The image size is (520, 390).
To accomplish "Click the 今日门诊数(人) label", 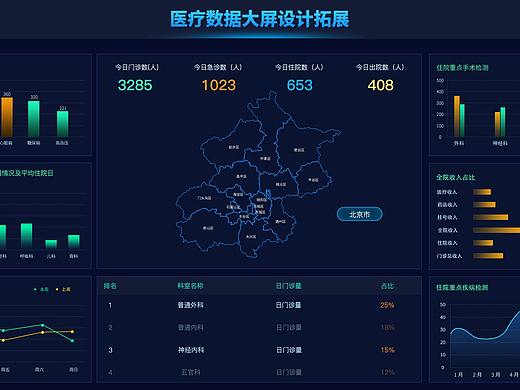I will coord(137,67).
